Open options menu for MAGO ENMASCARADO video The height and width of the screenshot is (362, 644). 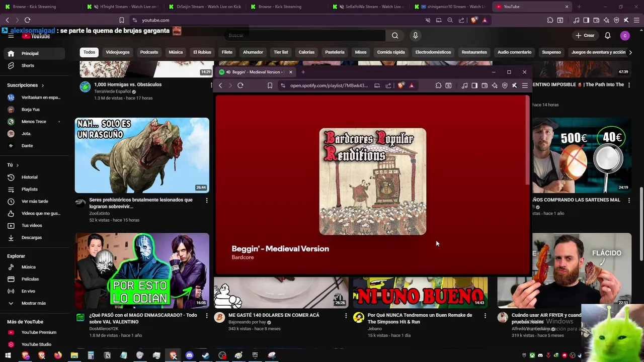coord(207,316)
